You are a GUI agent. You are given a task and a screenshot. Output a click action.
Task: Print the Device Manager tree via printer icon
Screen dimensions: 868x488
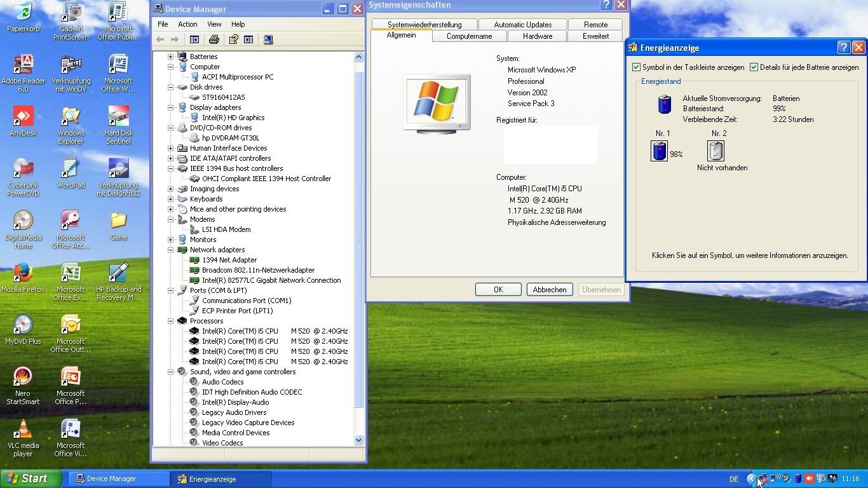pos(214,39)
